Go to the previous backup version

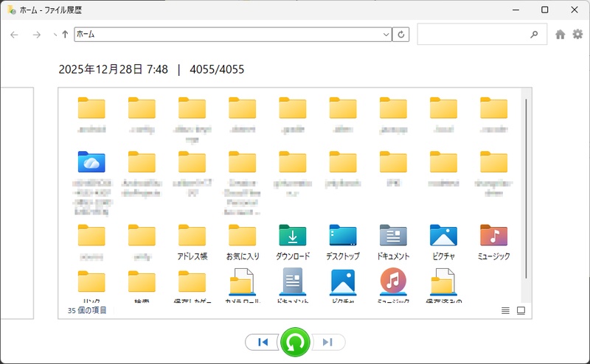pyautogui.click(x=262, y=342)
